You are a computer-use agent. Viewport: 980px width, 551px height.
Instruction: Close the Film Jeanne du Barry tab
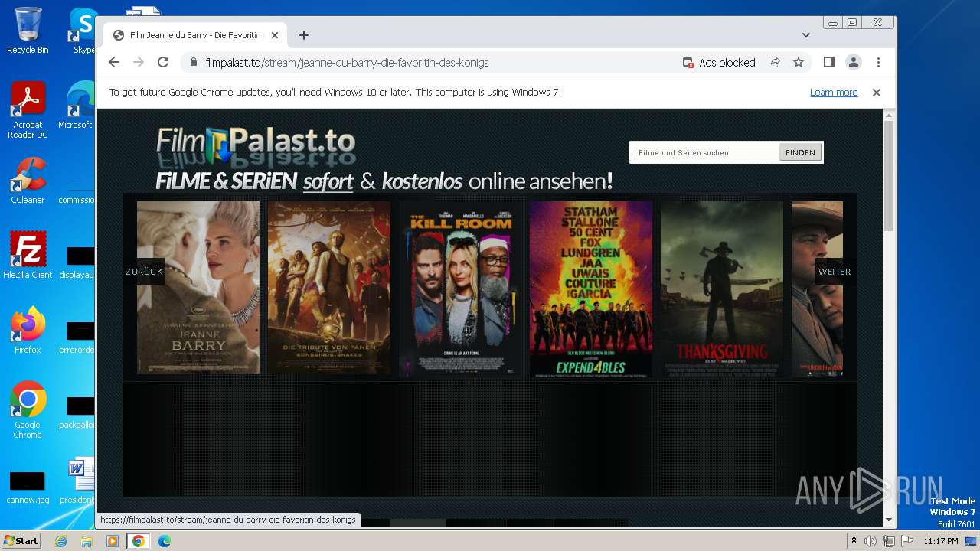(275, 35)
